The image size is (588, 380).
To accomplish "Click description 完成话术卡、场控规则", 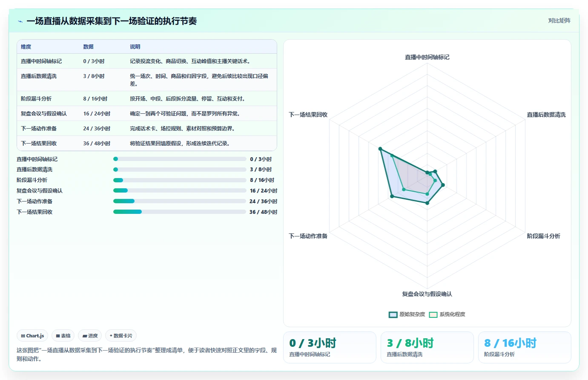I will pos(182,129).
